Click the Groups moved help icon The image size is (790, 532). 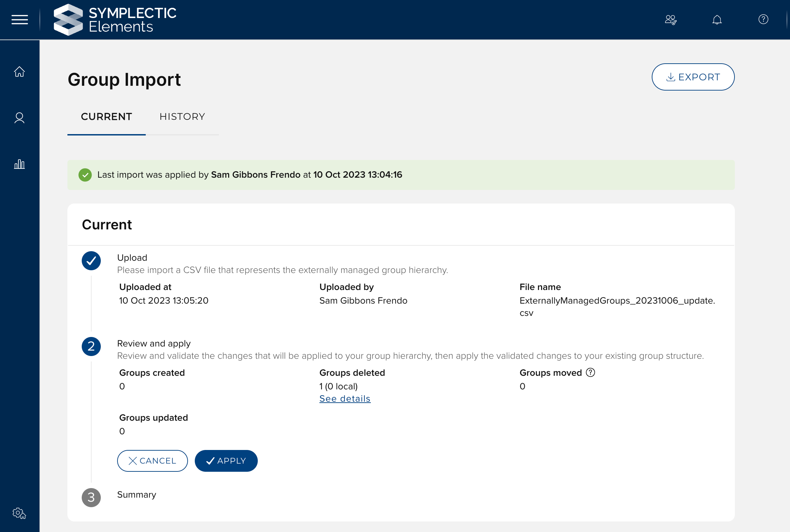[590, 373]
